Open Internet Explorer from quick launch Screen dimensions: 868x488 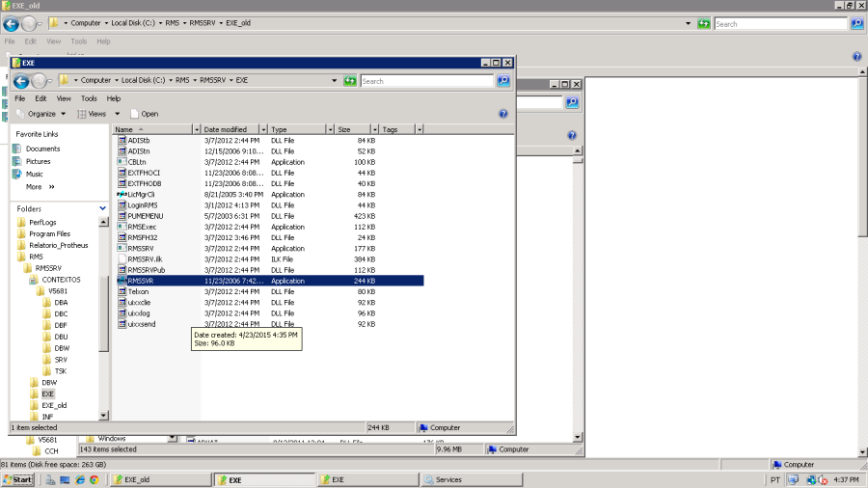point(80,479)
